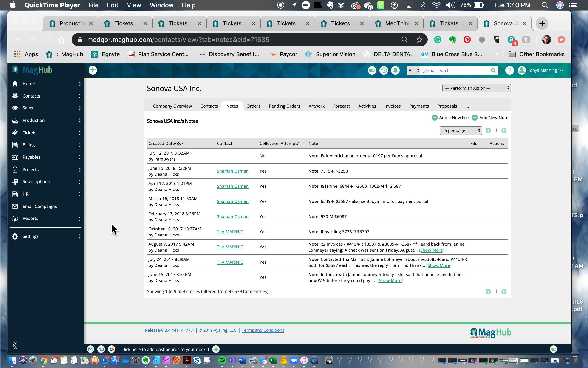This screenshot has height=368, width=588.
Task: Click the Subscriptions sidebar icon
Action: point(15,181)
